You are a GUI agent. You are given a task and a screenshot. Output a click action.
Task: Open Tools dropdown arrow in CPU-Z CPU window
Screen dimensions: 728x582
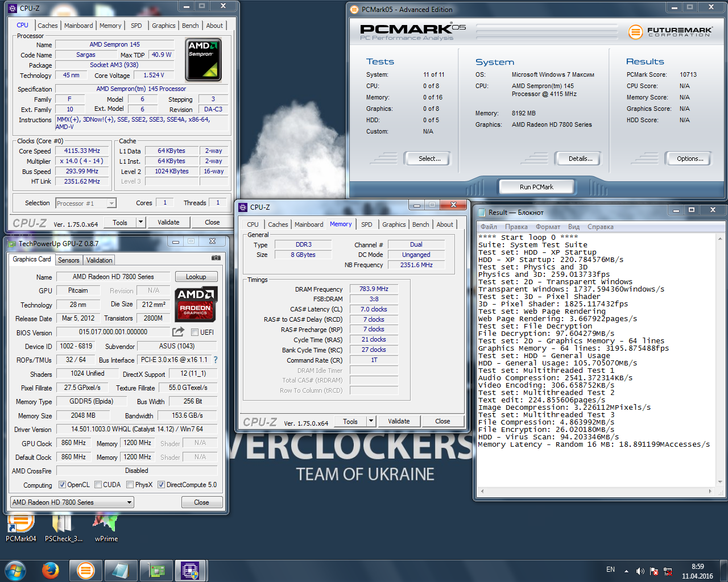141,222
